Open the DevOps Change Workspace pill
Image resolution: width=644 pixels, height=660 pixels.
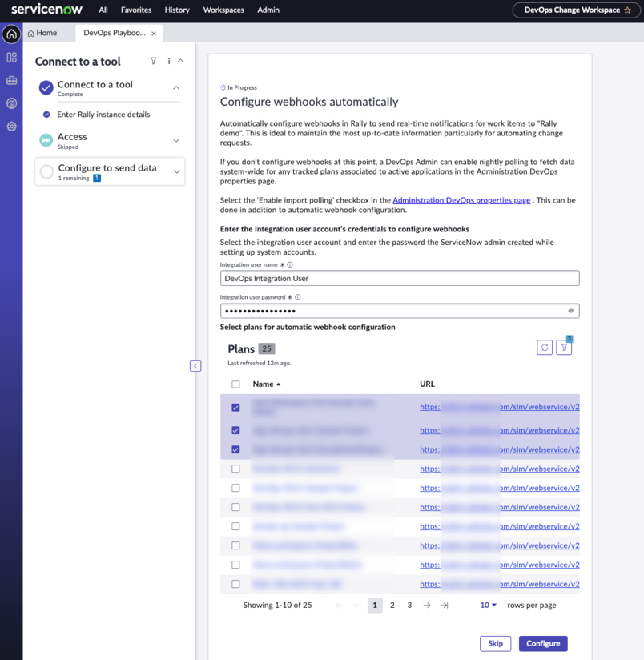(576, 10)
